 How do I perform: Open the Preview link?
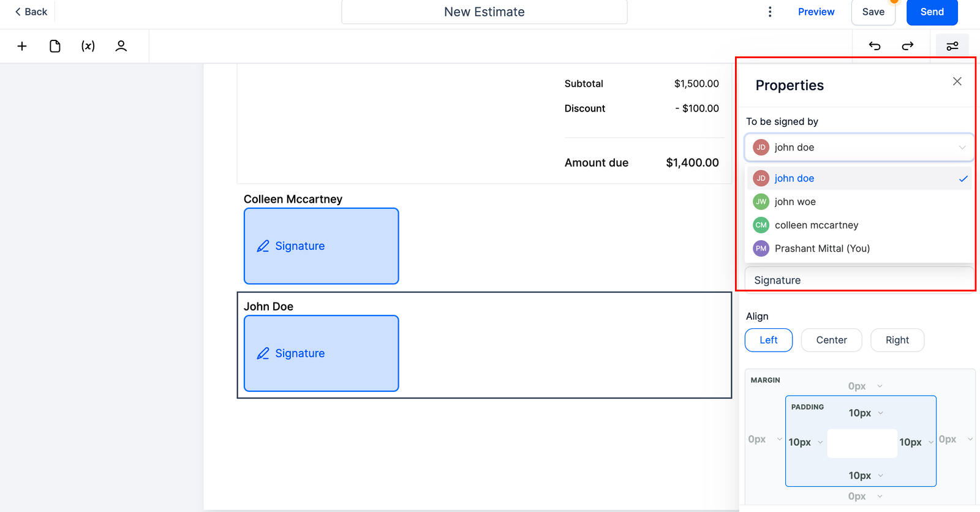click(x=816, y=12)
